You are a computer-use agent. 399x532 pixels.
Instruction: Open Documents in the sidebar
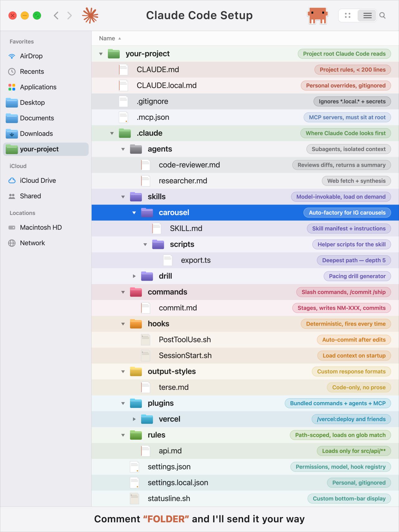(46, 118)
